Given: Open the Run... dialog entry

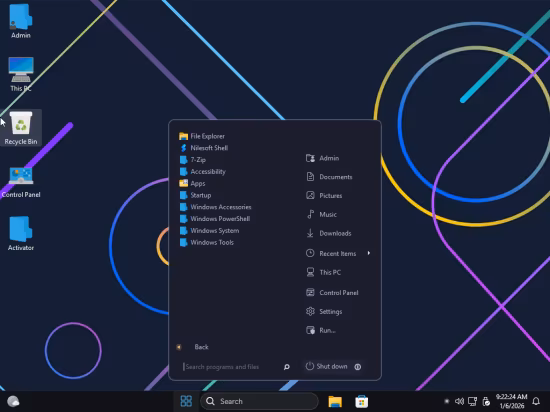Looking at the screenshot, I should coord(321,330).
